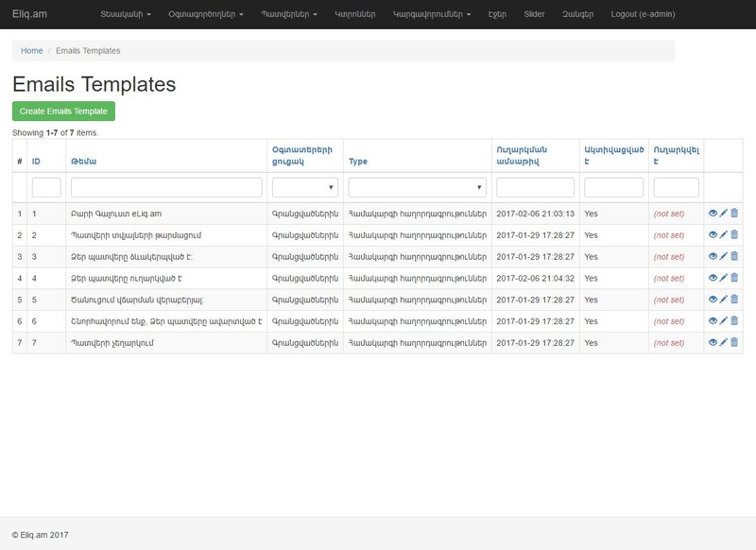Sort table by the ID column header
Screen dimensions: 756x550
click(36, 162)
